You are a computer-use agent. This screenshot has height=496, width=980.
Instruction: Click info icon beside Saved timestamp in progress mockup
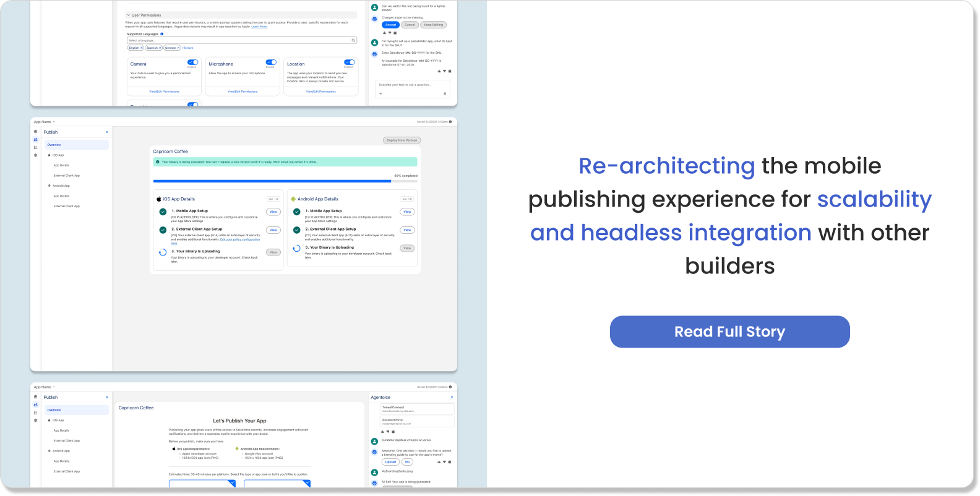[x=450, y=122]
